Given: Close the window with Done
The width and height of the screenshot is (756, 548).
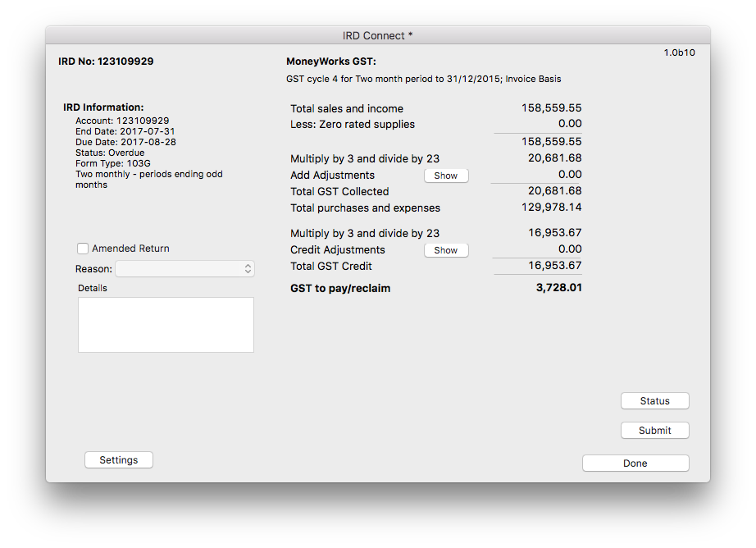Looking at the screenshot, I should [635, 464].
